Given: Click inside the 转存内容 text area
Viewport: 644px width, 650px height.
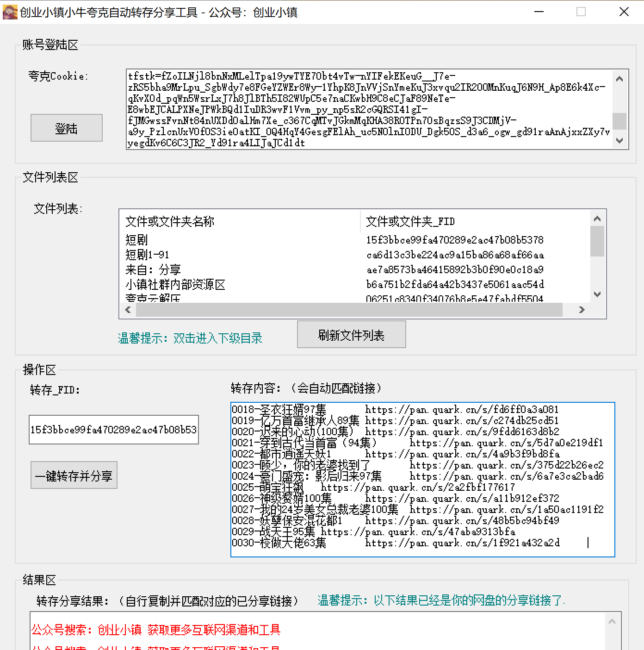Looking at the screenshot, I should point(423,480).
